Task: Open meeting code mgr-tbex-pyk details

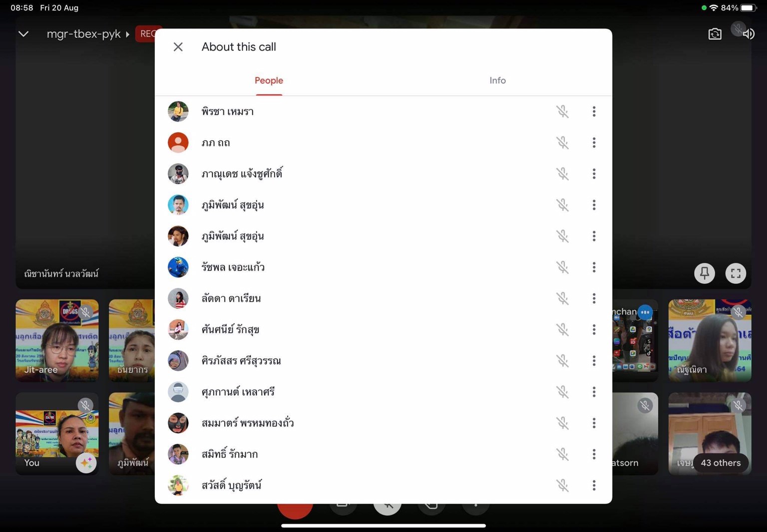Action: tap(88, 34)
